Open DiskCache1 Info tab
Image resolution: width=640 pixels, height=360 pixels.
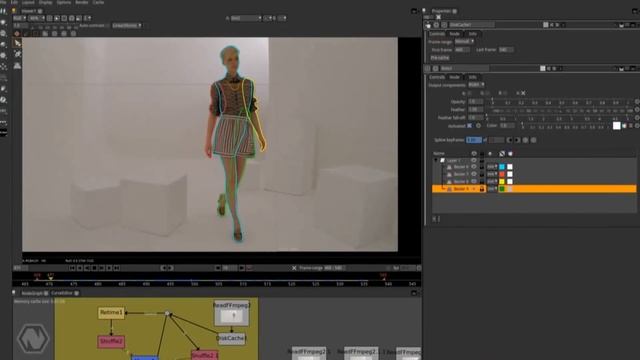point(473,34)
